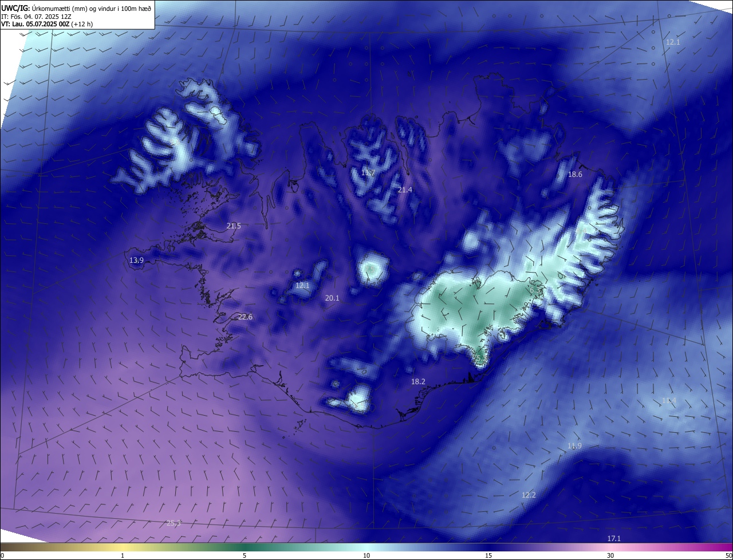Click the 18.2 value near the south coast
The height and width of the screenshot is (560, 733).
pyautogui.click(x=418, y=382)
